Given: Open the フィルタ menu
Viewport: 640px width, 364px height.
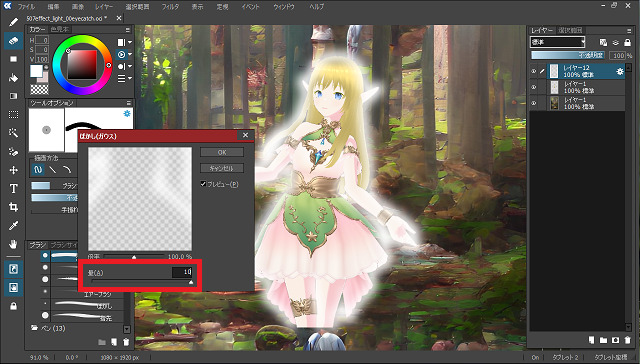Looking at the screenshot, I should 170,7.
